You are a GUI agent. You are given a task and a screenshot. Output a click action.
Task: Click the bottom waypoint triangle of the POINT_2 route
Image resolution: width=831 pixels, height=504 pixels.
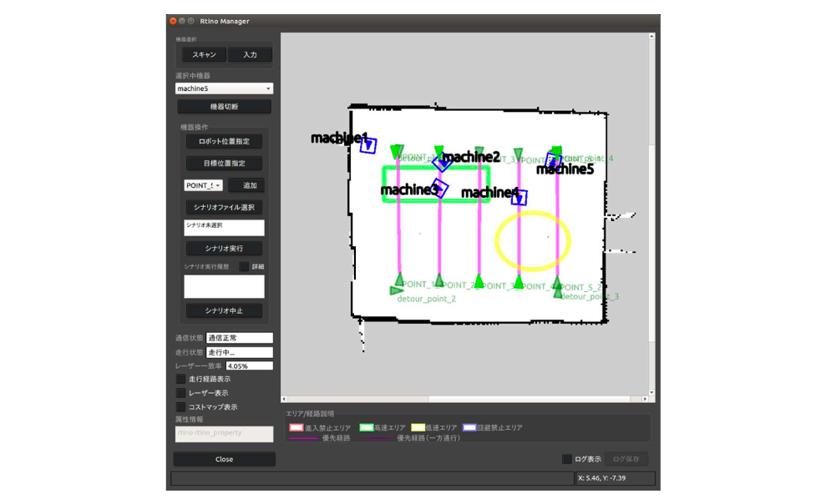[x=438, y=280]
